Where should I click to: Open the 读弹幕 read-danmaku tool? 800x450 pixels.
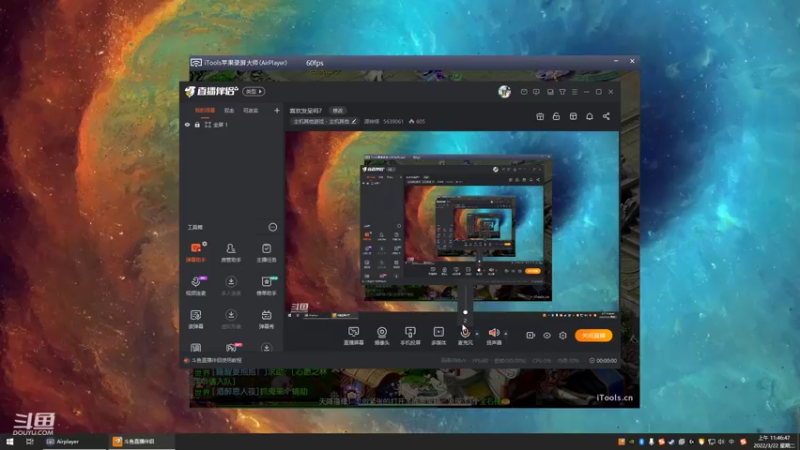click(195, 319)
